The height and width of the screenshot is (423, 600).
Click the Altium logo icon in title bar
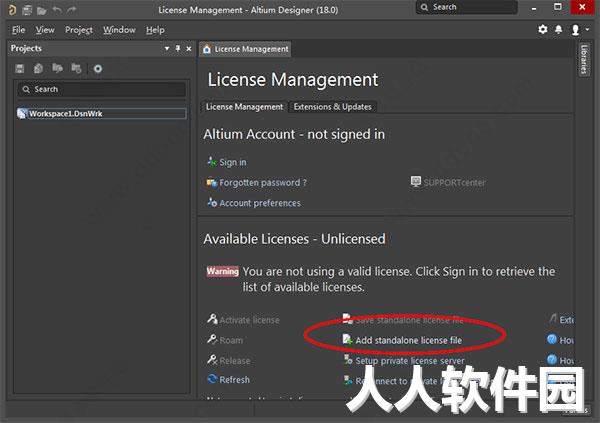[12, 10]
